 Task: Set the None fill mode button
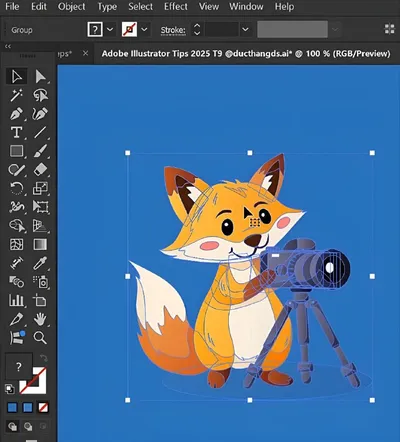pos(43,407)
